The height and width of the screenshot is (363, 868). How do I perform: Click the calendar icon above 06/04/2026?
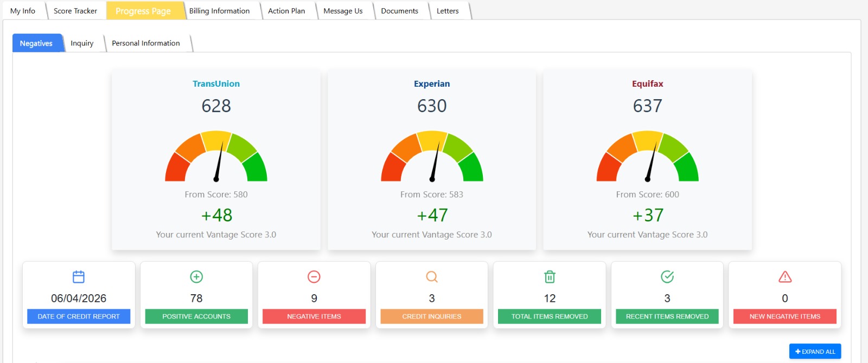coord(79,277)
